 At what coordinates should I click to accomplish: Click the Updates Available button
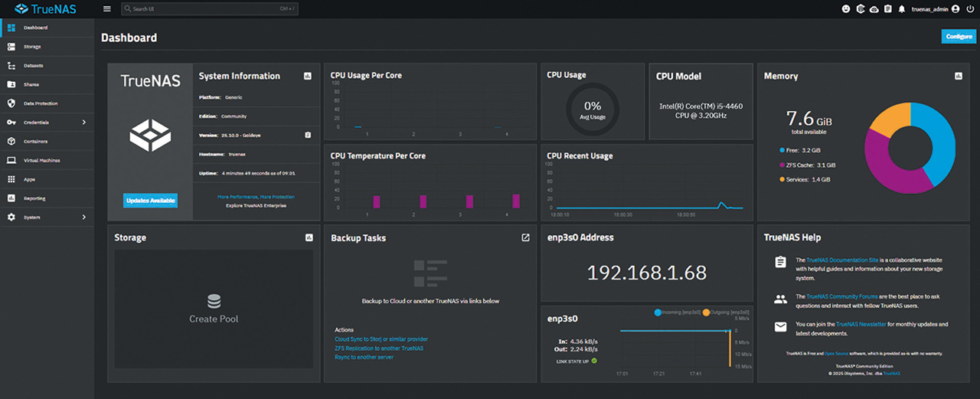150,201
